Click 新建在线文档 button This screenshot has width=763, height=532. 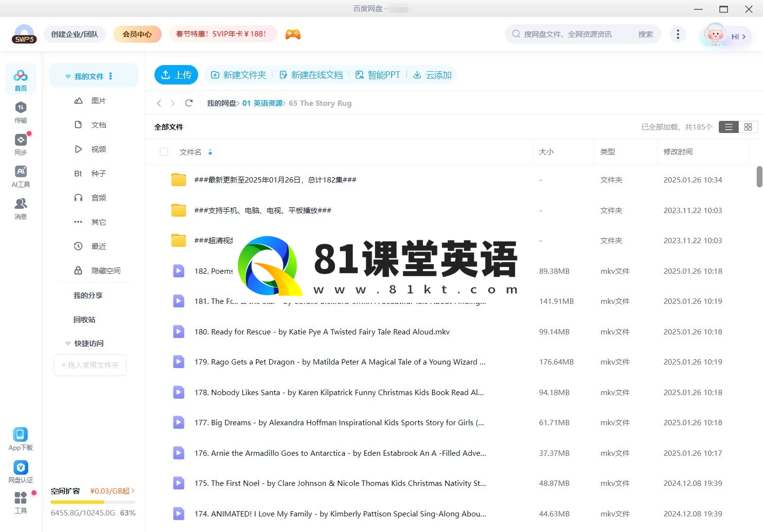pyautogui.click(x=311, y=75)
